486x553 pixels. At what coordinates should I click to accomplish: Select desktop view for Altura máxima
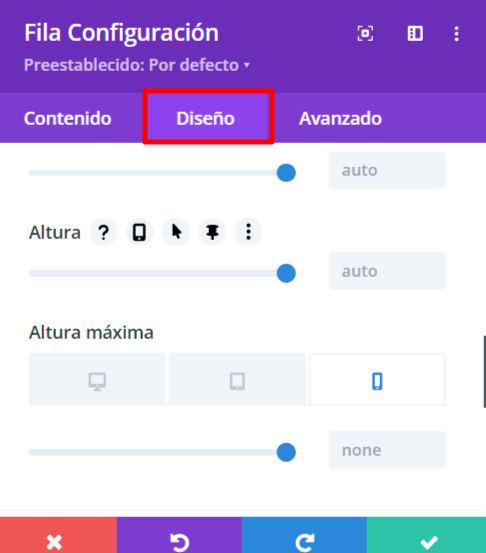coord(97,380)
